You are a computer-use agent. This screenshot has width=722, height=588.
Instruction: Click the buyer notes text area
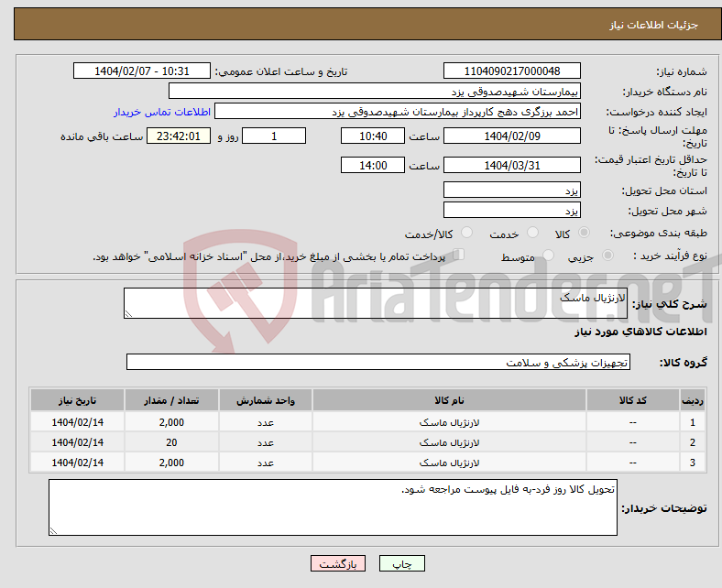(333, 507)
